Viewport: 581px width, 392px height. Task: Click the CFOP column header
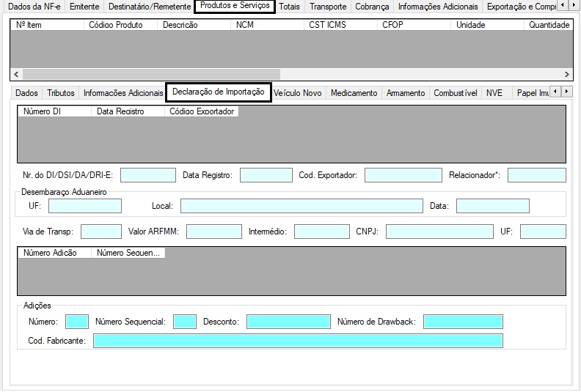pyautogui.click(x=414, y=25)
